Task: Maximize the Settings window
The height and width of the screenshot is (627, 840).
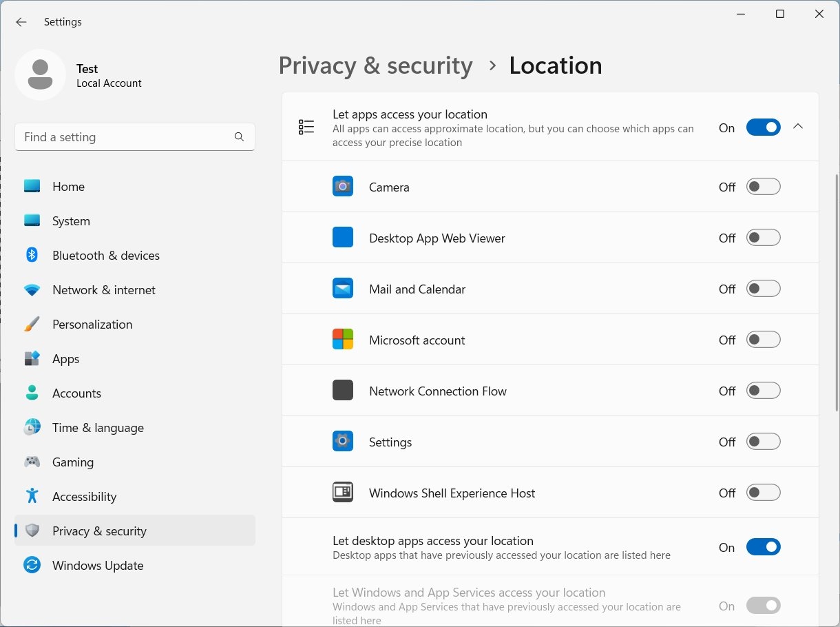Action: click(780, 14)
